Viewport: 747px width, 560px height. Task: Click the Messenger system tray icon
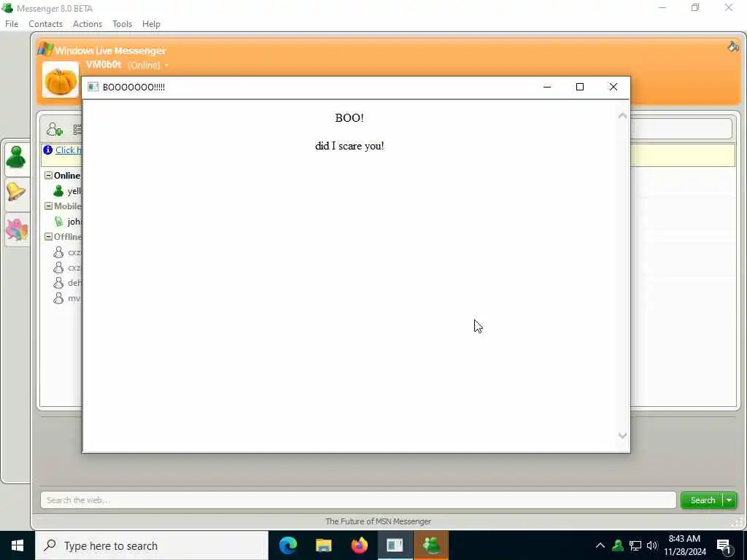coord(618,545)
